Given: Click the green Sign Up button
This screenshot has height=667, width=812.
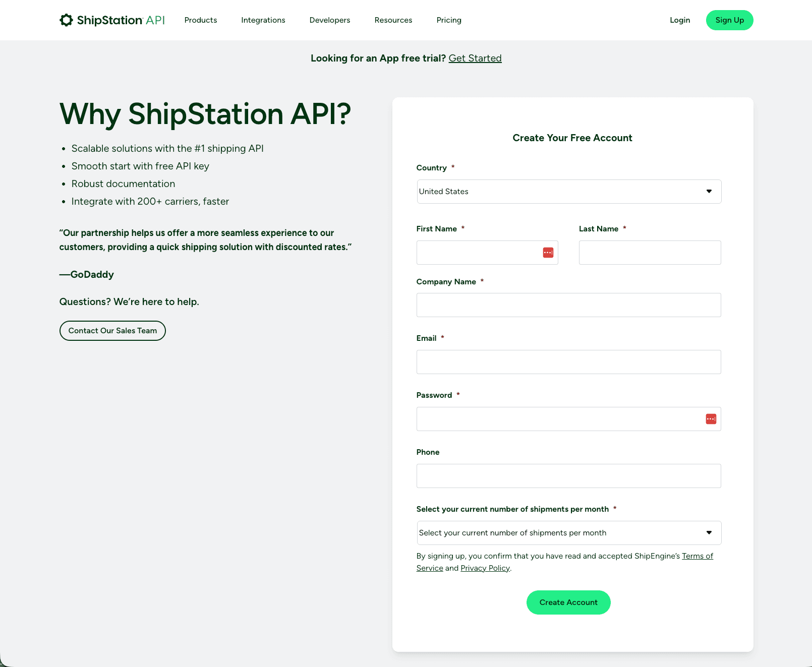Looking at the screenshot, I should tap(730, 20).
